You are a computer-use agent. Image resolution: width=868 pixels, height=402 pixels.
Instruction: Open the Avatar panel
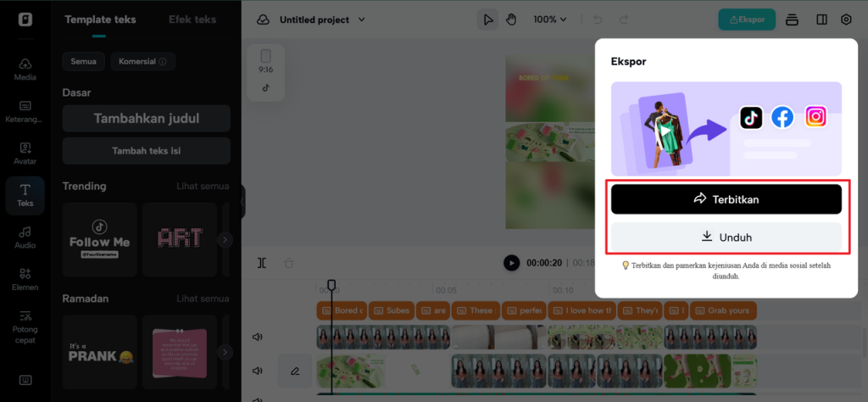pyautogui.click(x=25, y=154)
